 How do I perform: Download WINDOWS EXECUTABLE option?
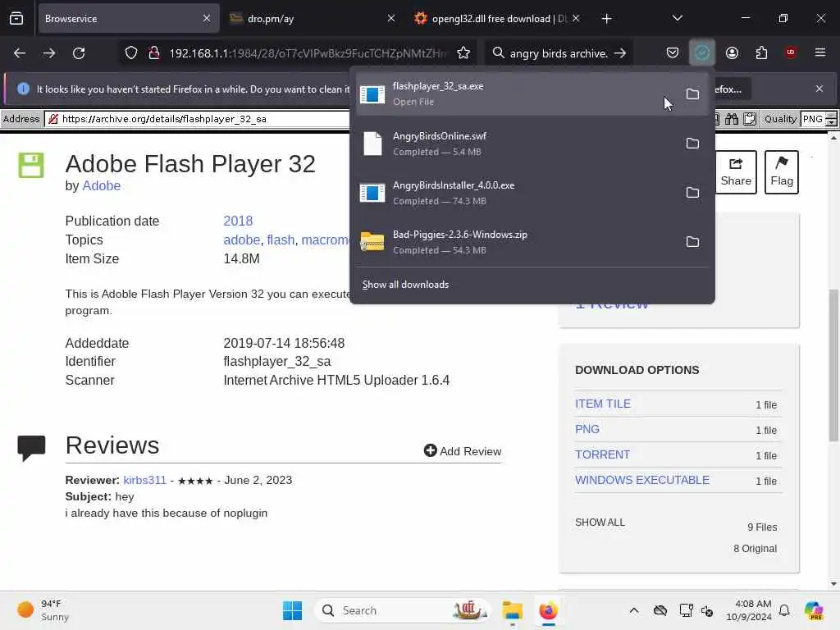tap(641, 480)
